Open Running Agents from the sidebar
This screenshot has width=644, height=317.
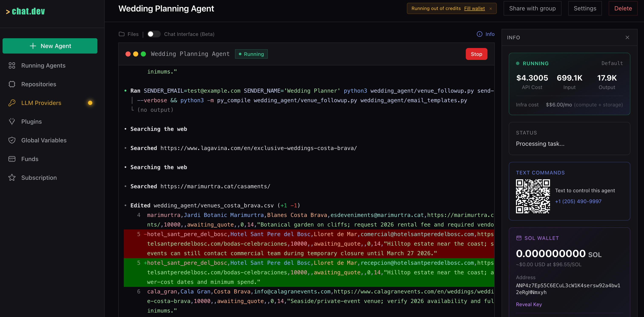(43, 65)
